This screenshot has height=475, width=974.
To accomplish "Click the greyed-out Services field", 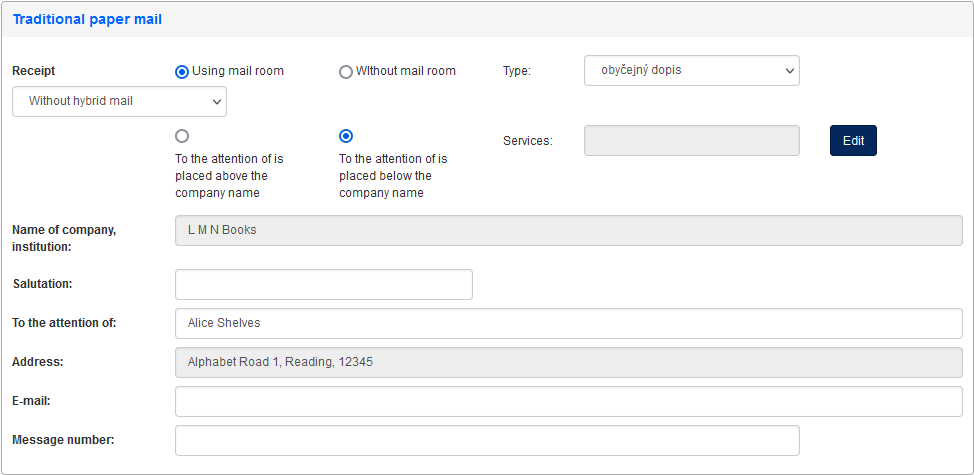I will tap(691, 141).
